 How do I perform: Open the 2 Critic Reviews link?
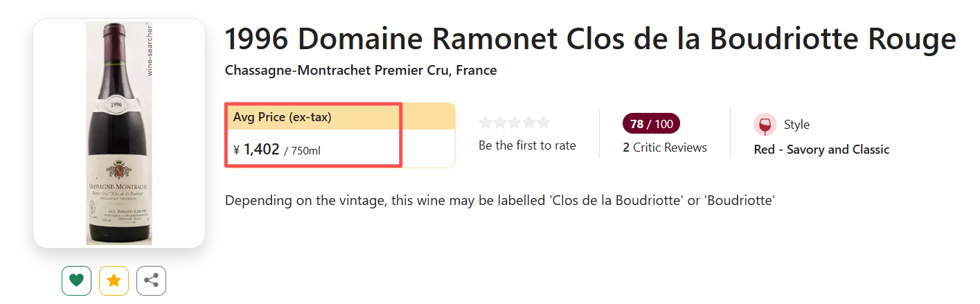(x=664, y=147)
